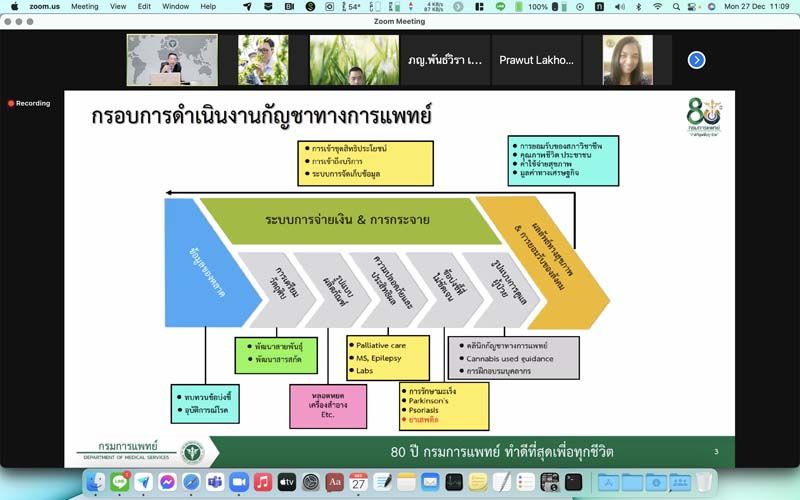
Task: Click the Zoom icon in dock
Action: (239, 482)
